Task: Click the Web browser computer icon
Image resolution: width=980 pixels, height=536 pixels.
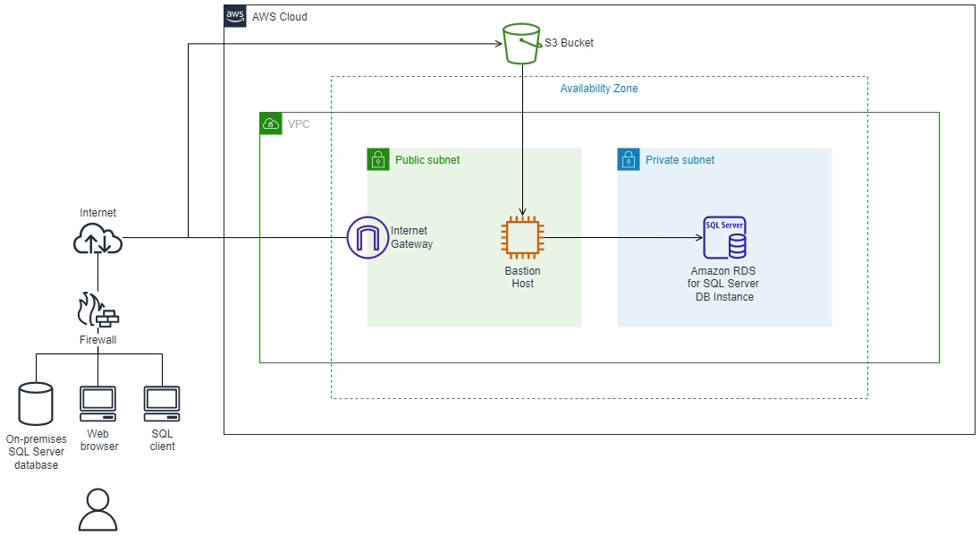Action: 98,402
